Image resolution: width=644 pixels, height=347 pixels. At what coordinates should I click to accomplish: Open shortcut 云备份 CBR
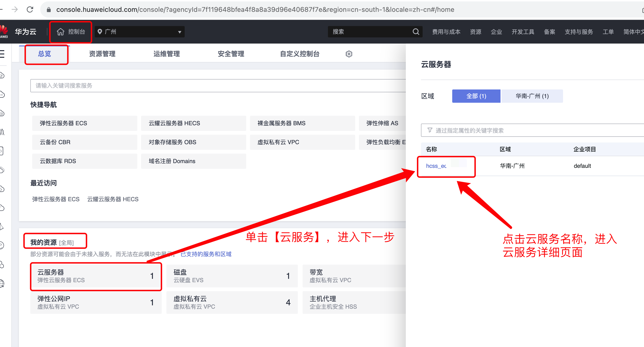click(x=85, y=142)
